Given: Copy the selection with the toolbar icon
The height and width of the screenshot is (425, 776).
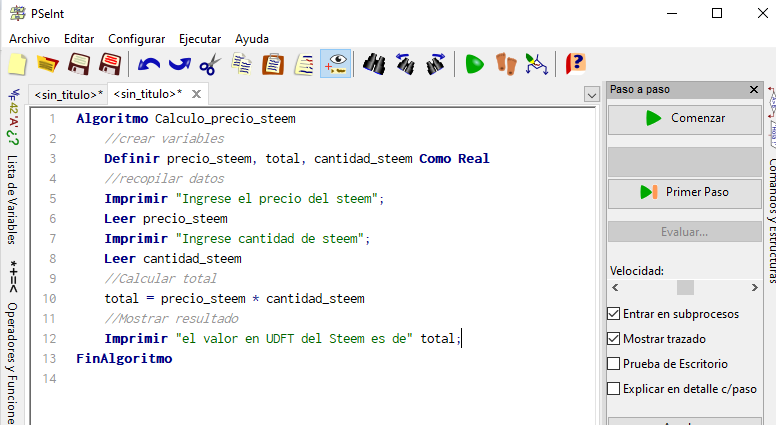Looking at the screenshot, I should click(x=242, y=64).
